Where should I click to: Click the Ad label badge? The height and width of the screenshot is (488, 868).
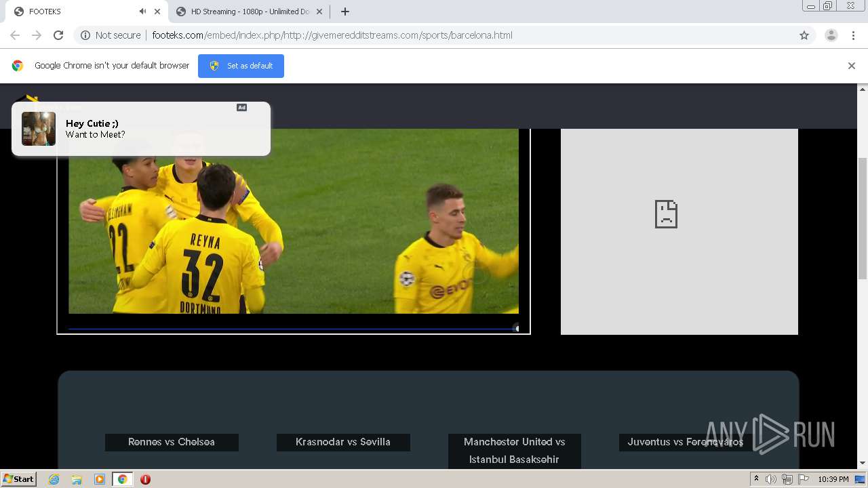(241, 108)
